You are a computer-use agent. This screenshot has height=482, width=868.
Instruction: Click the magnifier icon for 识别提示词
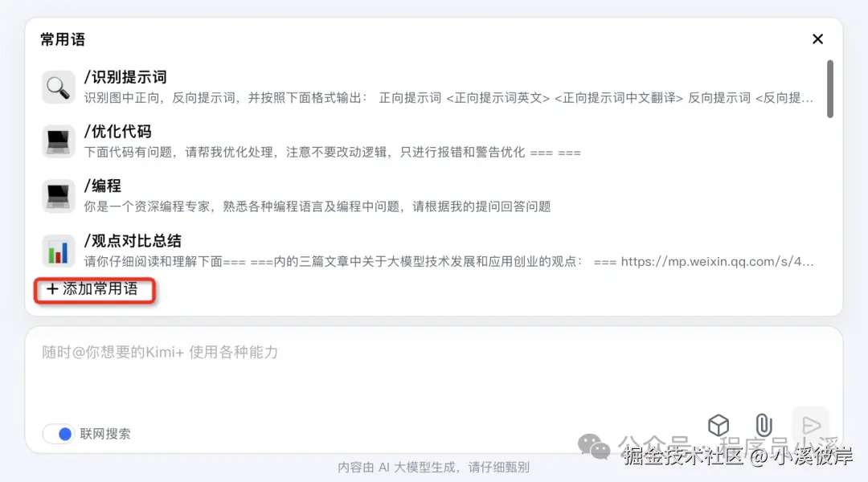58,88
